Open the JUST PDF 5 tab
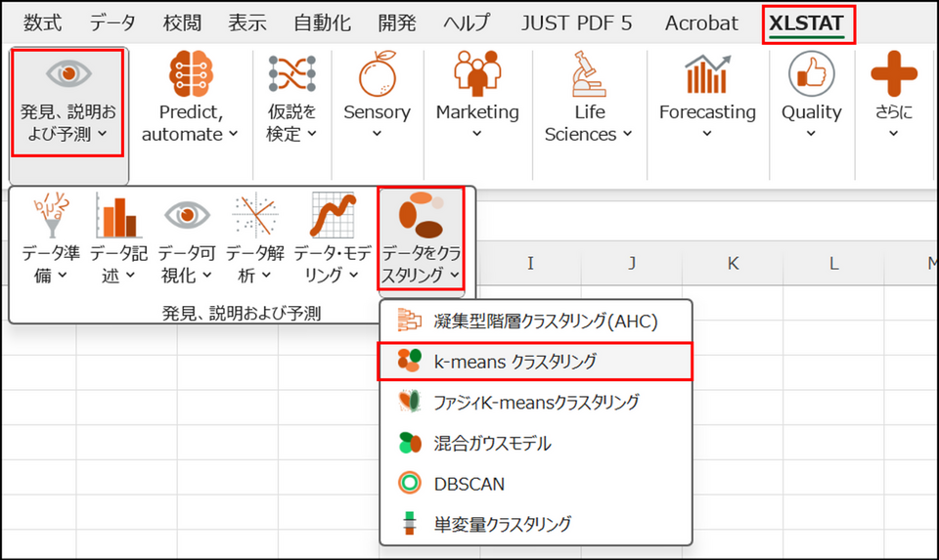Viewport: 939px width, 560px height. point(576,23)
